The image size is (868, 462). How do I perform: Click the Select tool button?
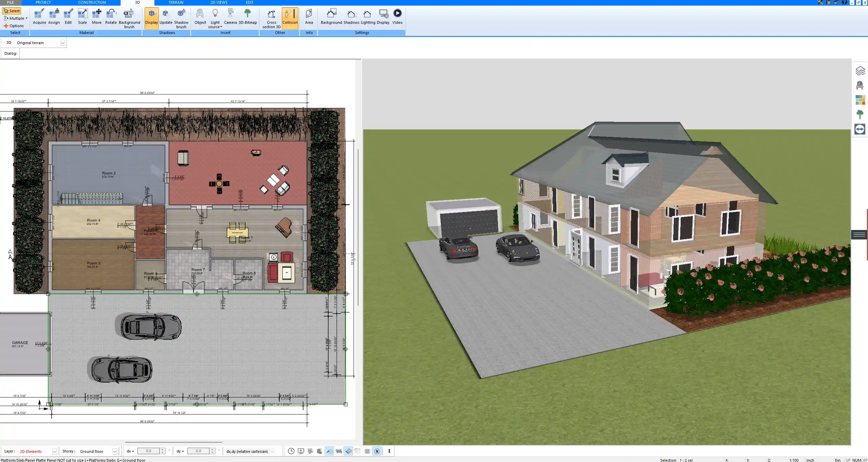[x=12, y=11]
